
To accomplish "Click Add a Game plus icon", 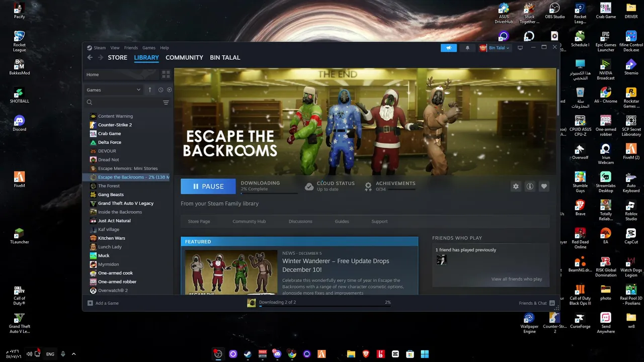I will 90,303.
